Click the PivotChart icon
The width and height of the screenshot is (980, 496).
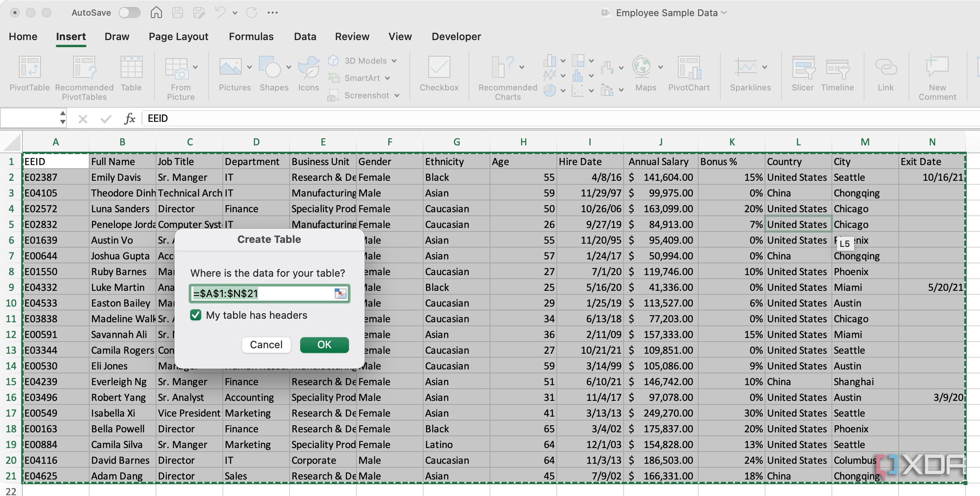[689, 74]
